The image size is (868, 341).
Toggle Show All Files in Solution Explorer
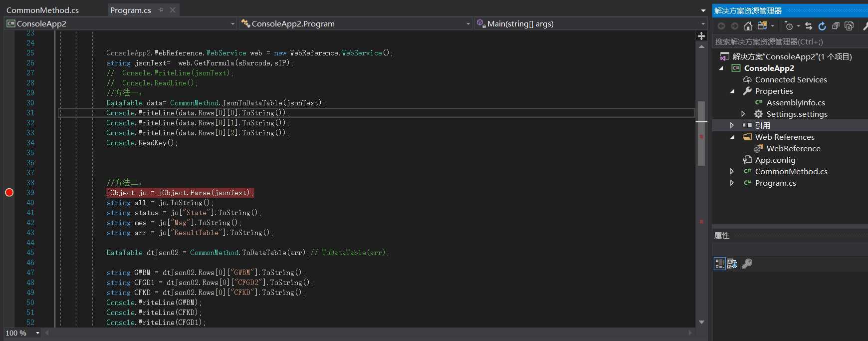[849, 26]
